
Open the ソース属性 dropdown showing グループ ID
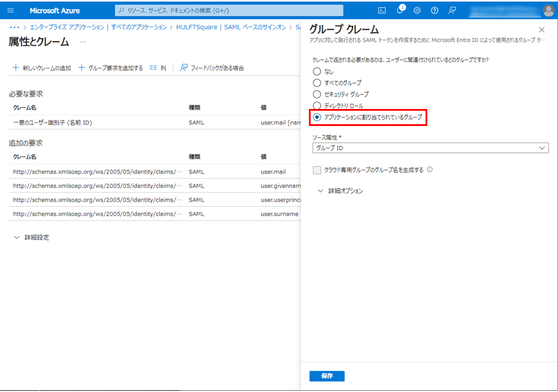click(x=430, y=148)
